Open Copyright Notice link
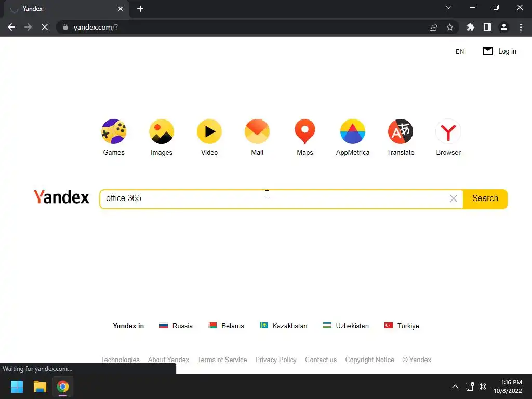Screen dimensions: 532x399 [370, 360]
